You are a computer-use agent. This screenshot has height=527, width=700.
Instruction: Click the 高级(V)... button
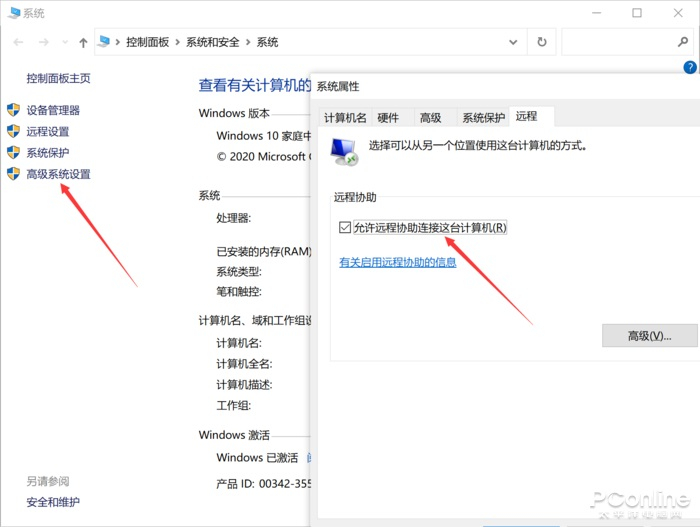coord(650,336)
